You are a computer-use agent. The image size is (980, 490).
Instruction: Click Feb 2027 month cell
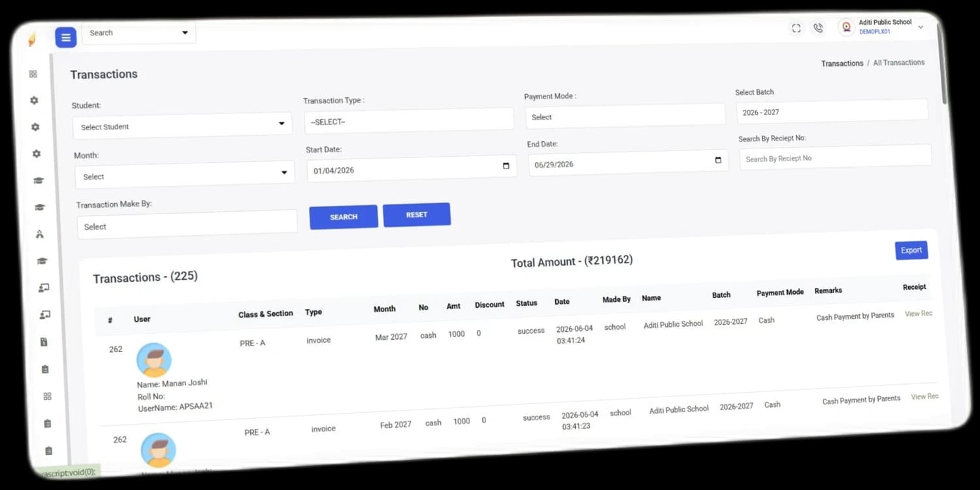tap(396, 425)
